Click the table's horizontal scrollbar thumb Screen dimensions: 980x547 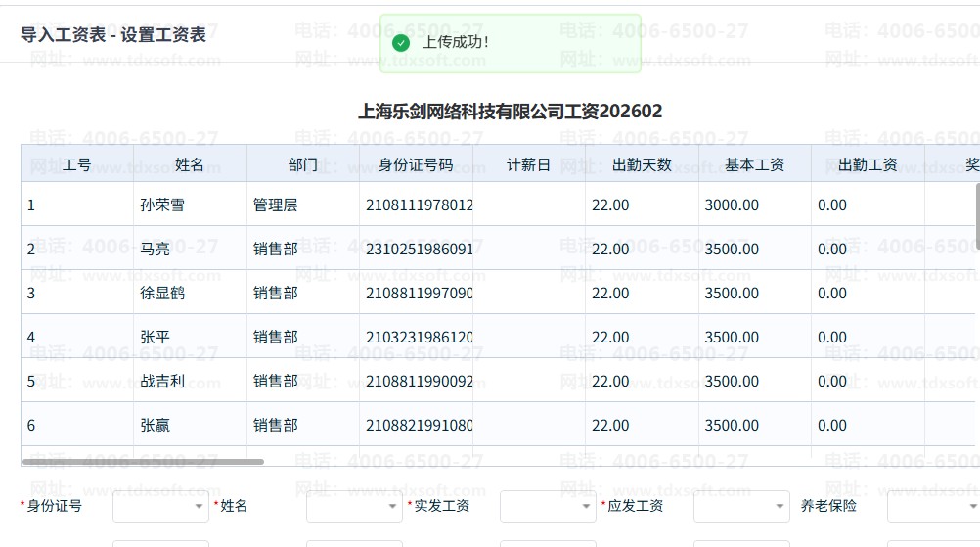(x=143, y=461)
